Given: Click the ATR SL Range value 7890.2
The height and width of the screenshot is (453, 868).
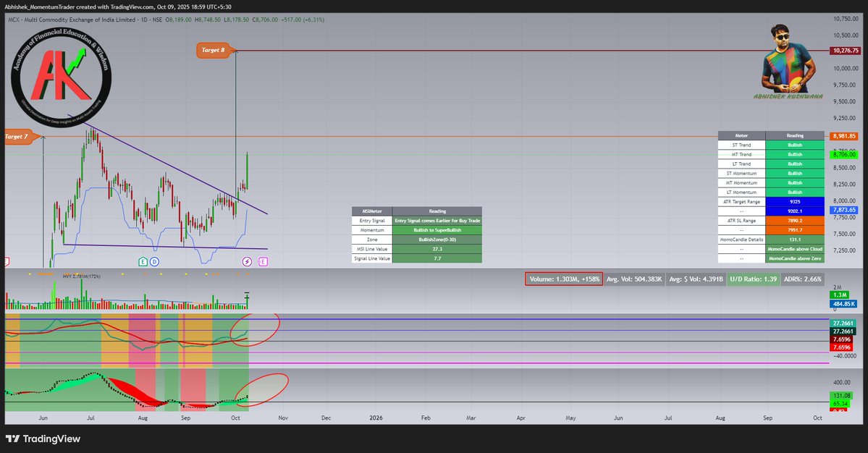Looking at the screenshot, I should (x=795, y=221).
